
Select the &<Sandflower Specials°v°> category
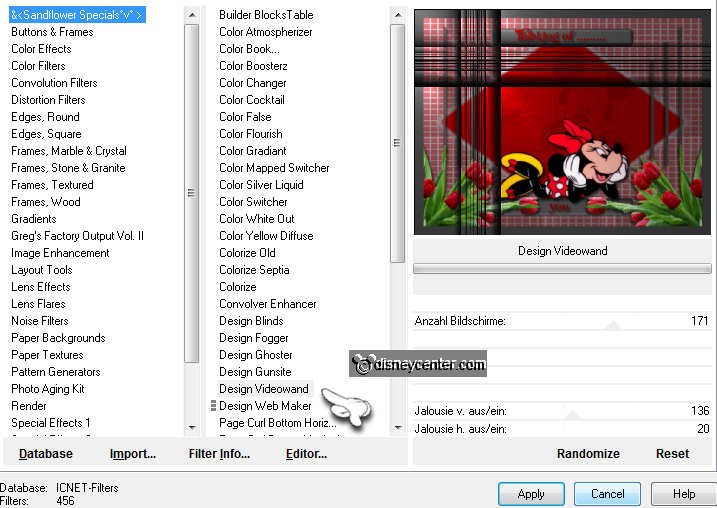coord(77,15)
